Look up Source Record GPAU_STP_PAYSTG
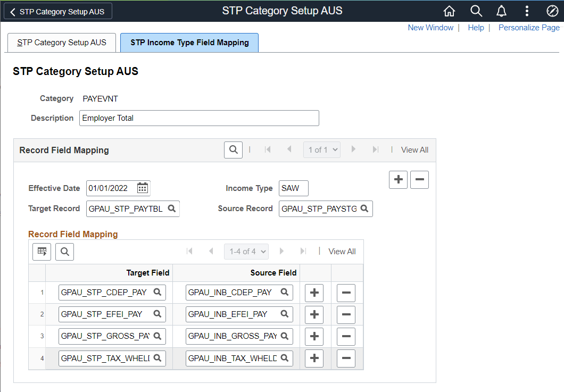The height and width of the screenshot is (392, 564). point(364,208)
